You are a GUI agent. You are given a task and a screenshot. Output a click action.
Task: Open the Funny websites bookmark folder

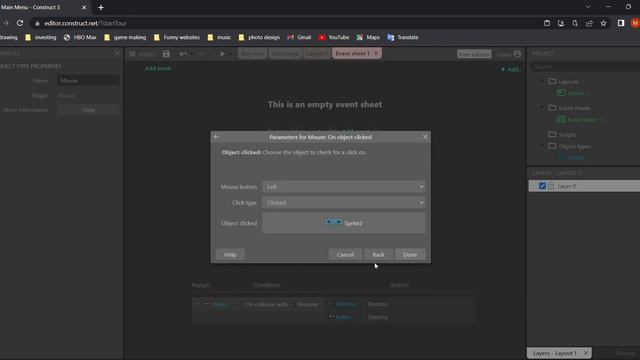click(x=177, y=37)
